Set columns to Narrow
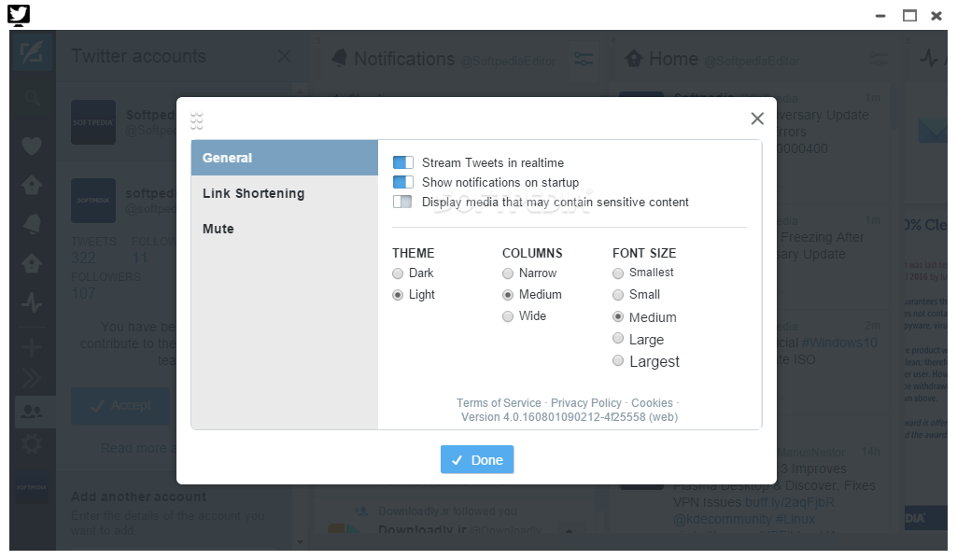This screenshot has width=957, height=560. coord(508,273)
